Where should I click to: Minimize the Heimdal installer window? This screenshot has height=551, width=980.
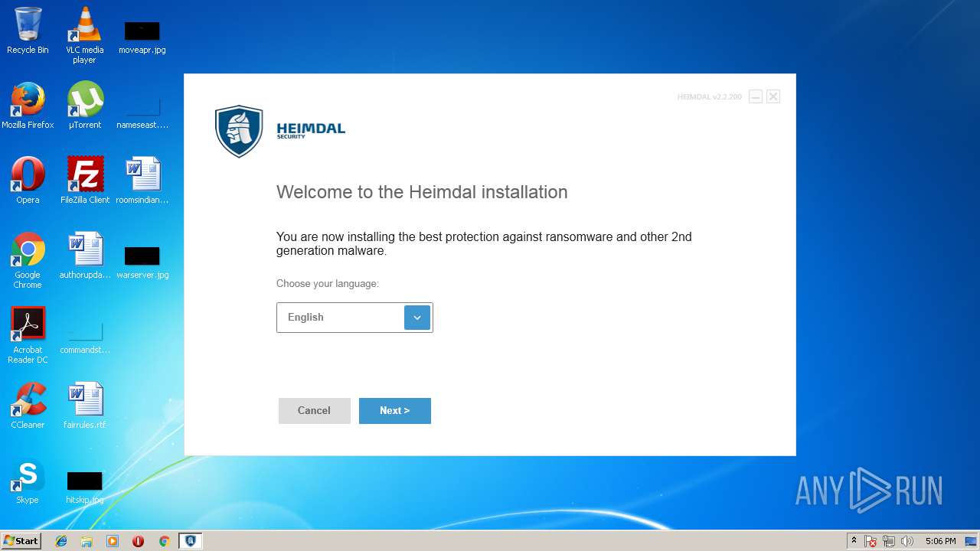point(755,96)
